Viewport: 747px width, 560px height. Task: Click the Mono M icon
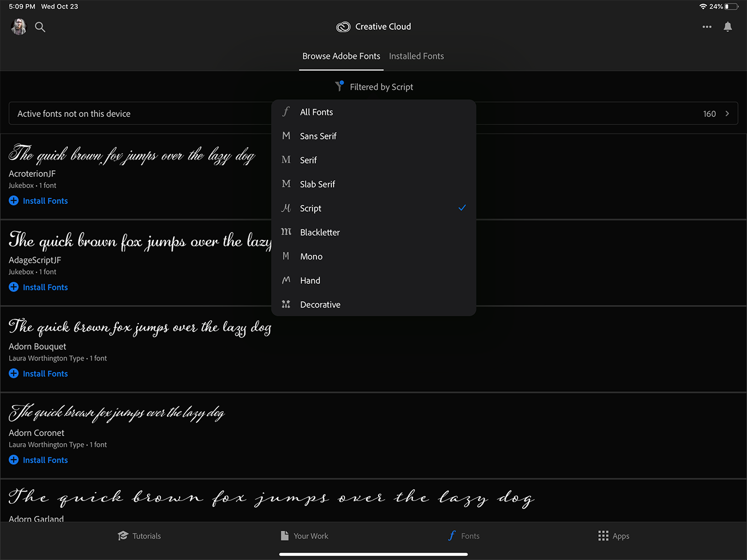tap(286, 256)
